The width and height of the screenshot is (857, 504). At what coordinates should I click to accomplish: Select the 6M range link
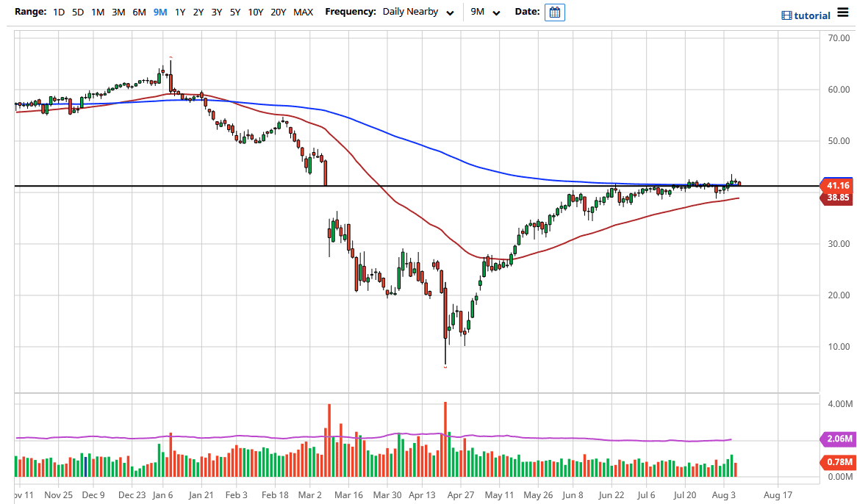pos(139,12)
